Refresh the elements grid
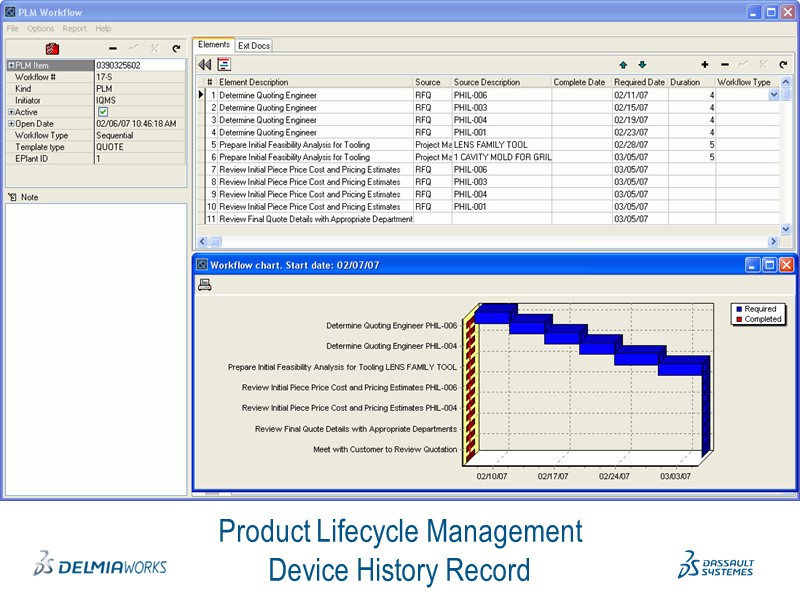Screen dimensions: 800x600 point(782,64)
